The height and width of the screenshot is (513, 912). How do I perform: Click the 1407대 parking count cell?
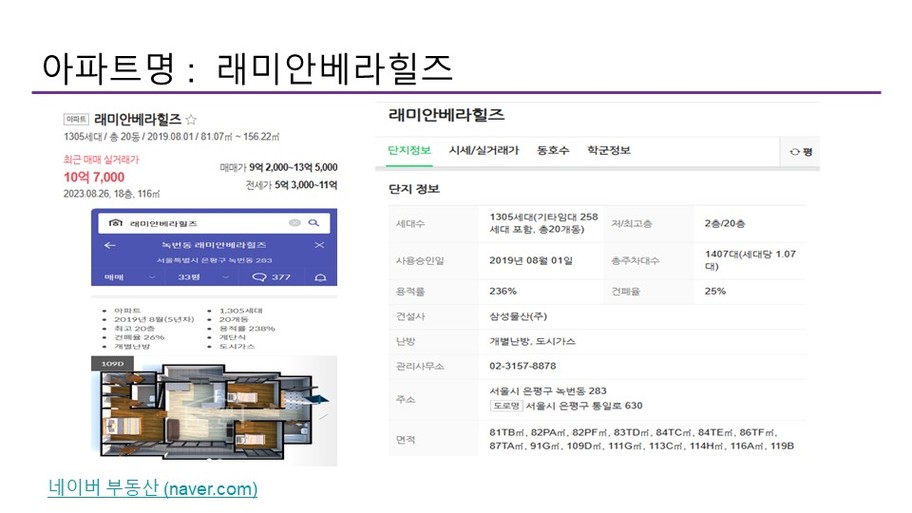pyautogui.click(x=750, y=260)
